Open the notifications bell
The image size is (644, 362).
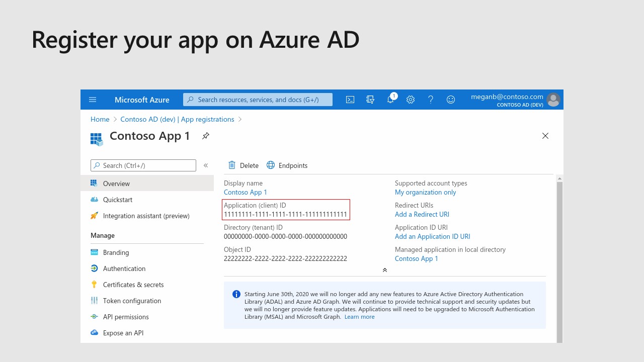pyautogui.click(x=390, y=100)
